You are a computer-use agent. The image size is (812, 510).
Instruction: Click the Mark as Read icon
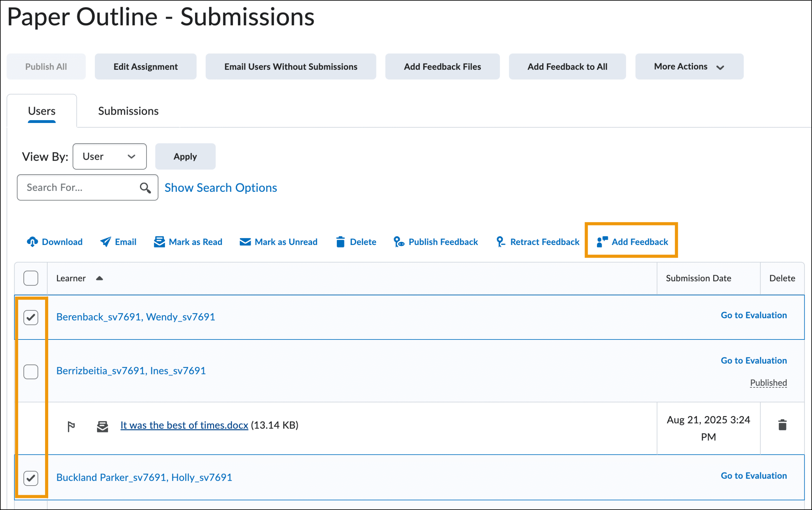pyautogui.click(x=159, y=242)
